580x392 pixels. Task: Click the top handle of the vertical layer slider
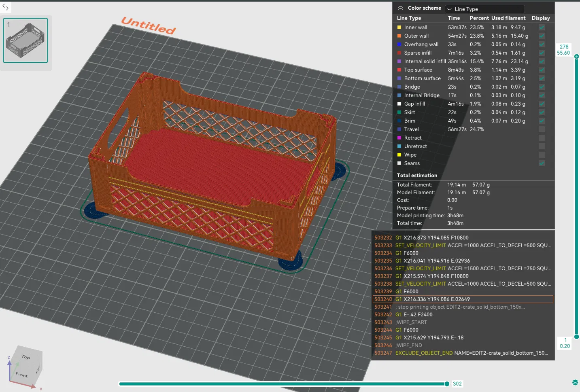pyautogui.click(x=576, y=56)
